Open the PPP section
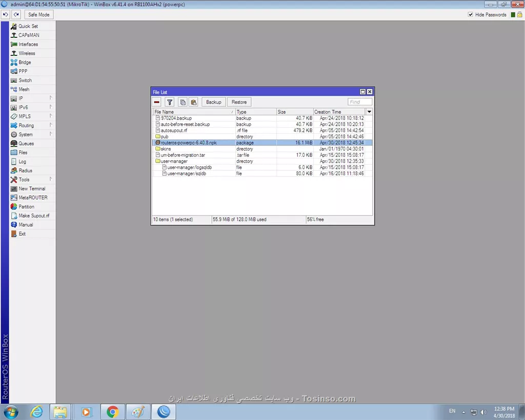 tap(32, 71)
